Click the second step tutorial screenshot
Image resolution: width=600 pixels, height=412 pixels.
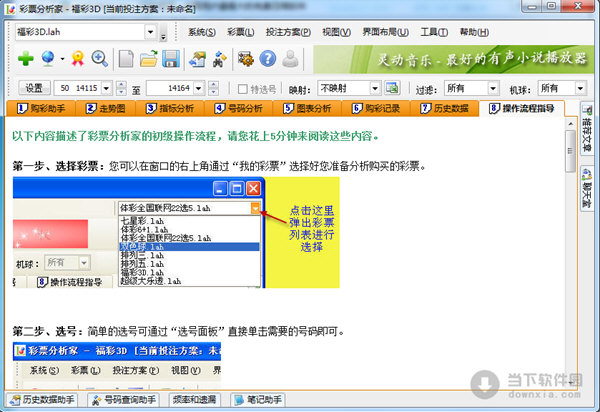(117, 365)
